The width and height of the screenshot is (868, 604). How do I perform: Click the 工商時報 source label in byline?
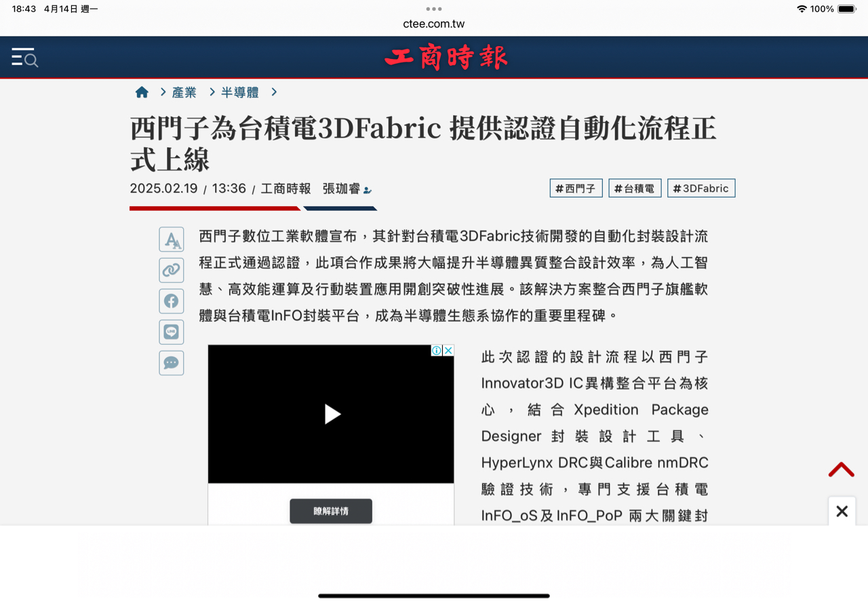click(285, 189)
